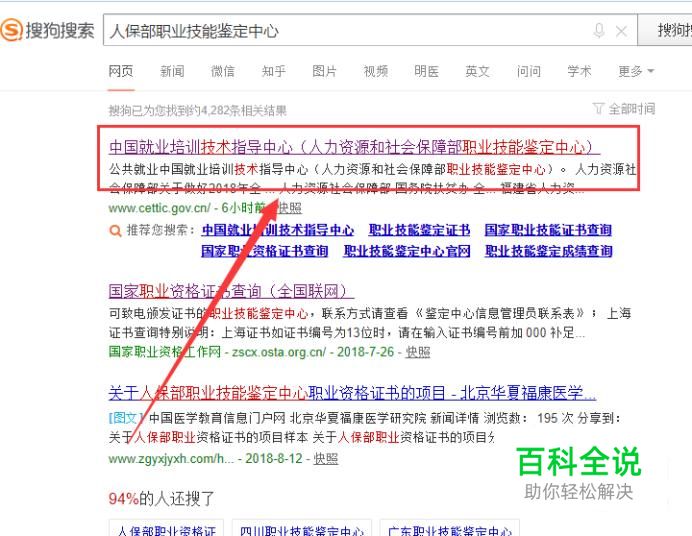Open the 图片 tab
Image resolution: width=692 pixels, height=536 pixels.
coord(324,71)
